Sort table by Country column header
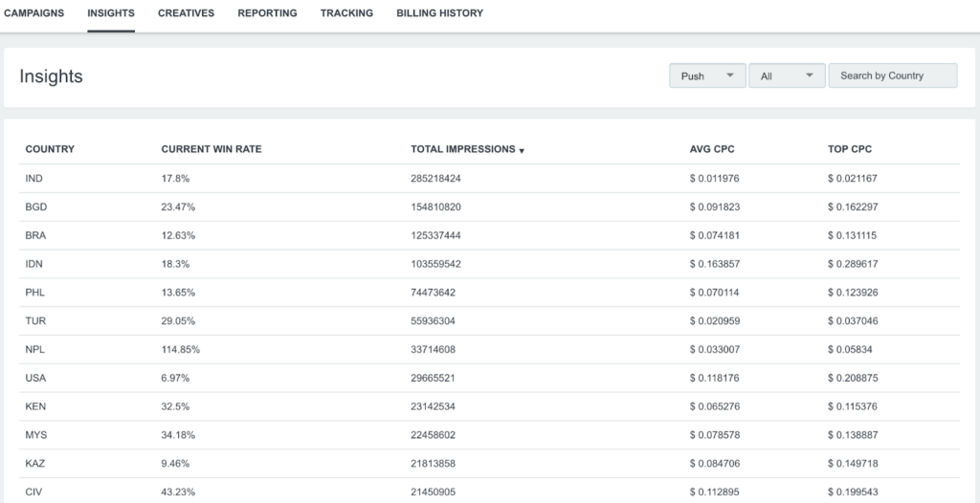 pos(50,149)
